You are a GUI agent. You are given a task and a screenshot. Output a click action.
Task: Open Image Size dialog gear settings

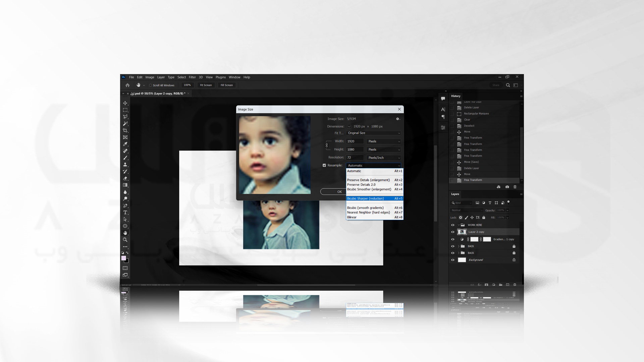pos(398,119)
